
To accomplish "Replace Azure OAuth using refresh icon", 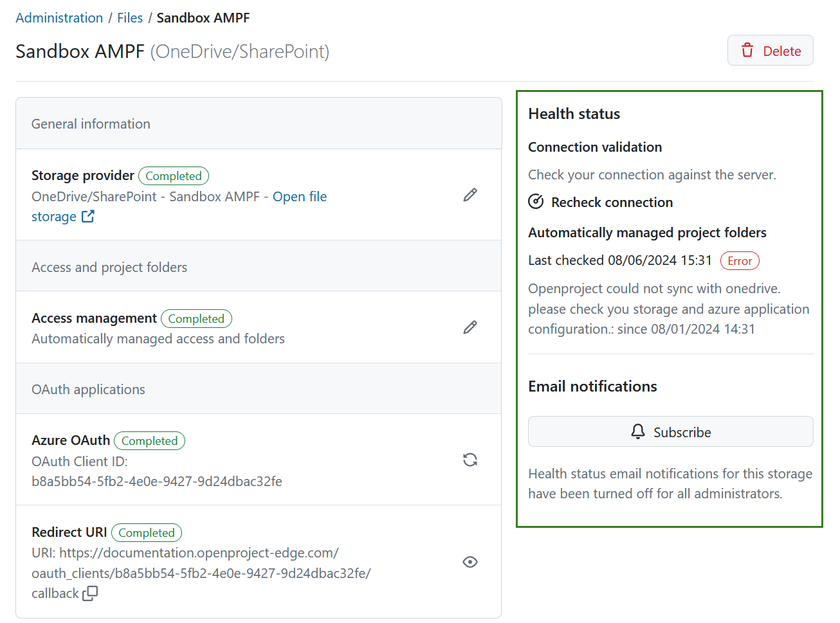I will (470, 460).
